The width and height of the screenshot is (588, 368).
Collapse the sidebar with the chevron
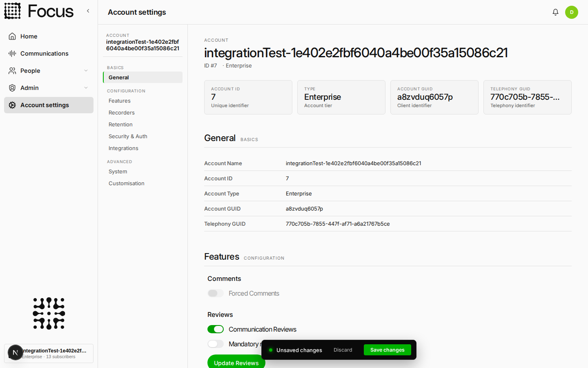coord(88,11)
